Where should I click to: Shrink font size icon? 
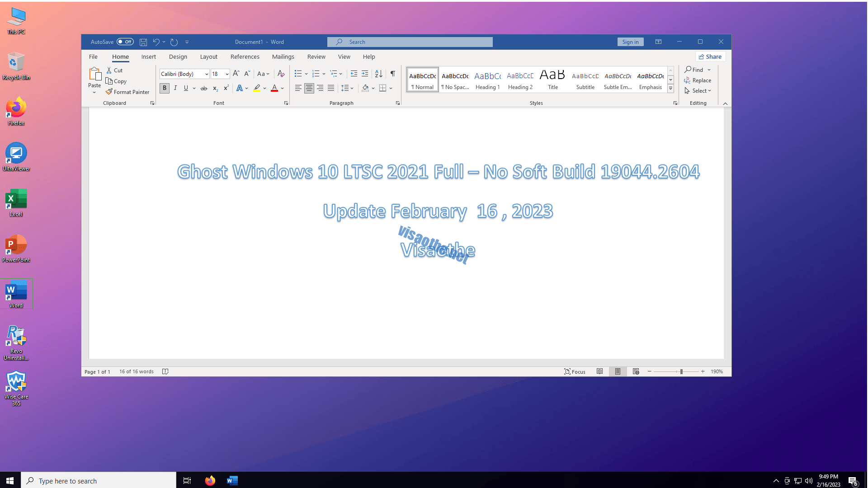click(x=247, y=74)
